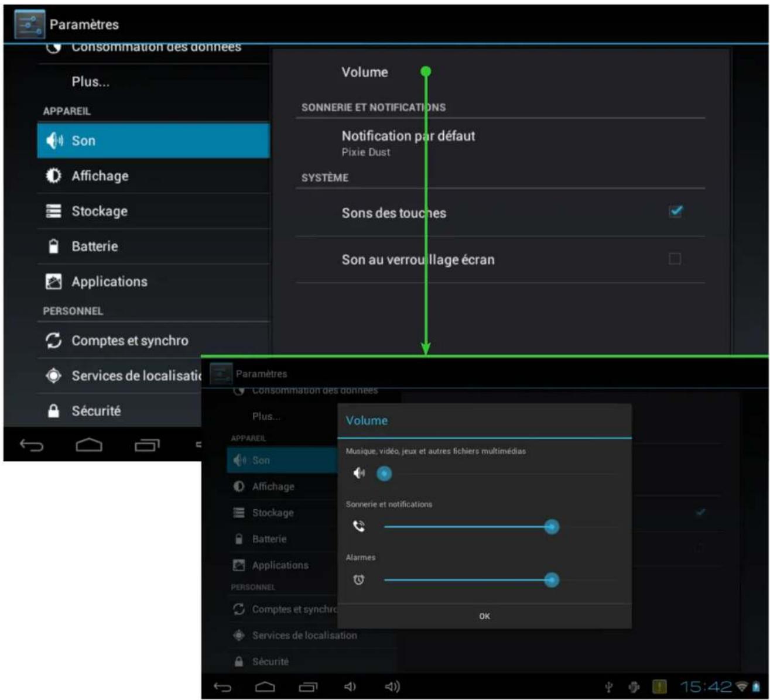Viewport: 770px width, 700px height.
Task: Enable the Son au verrouillage écran checkbox
Action: [675, 259]
